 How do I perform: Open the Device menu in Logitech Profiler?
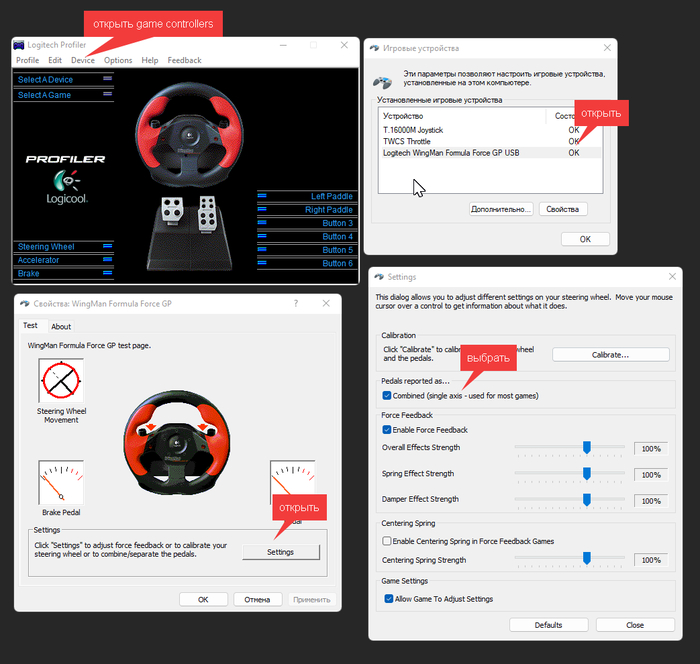click(83, 60)
